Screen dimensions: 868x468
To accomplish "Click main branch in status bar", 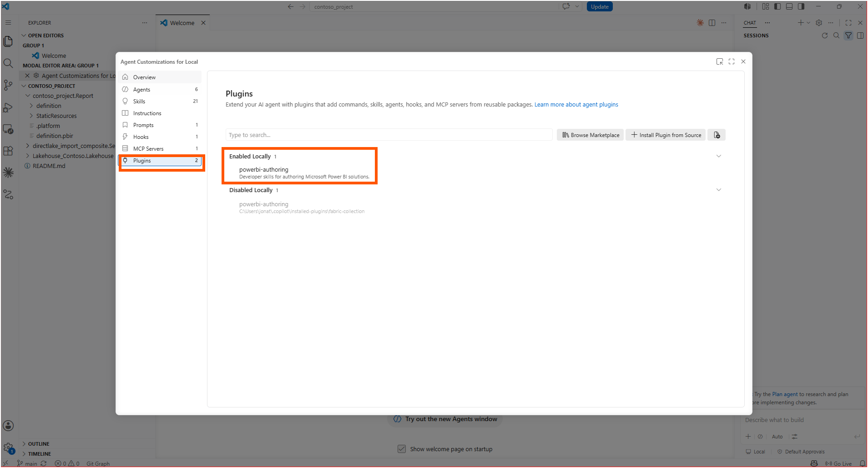I will click(x=27, y=463).
